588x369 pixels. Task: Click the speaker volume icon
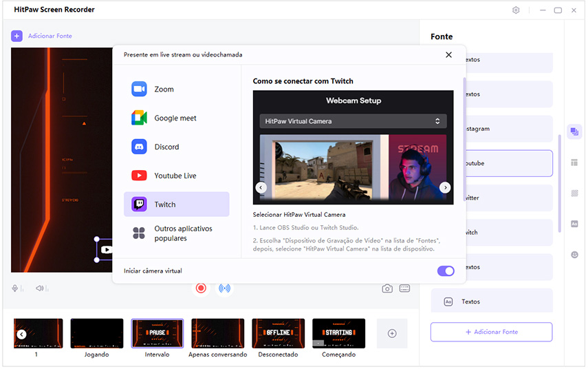coord(40,288)
